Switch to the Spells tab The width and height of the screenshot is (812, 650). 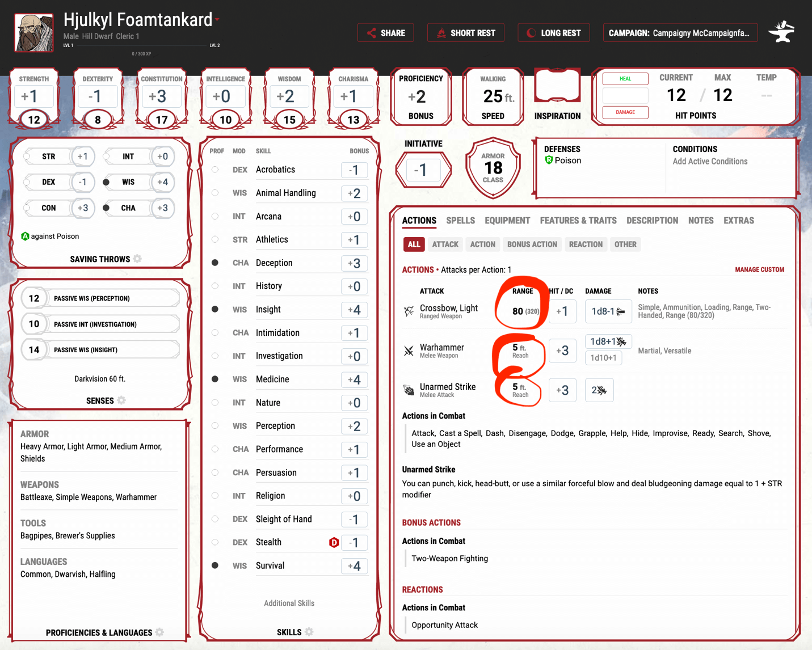coord(460,221)
